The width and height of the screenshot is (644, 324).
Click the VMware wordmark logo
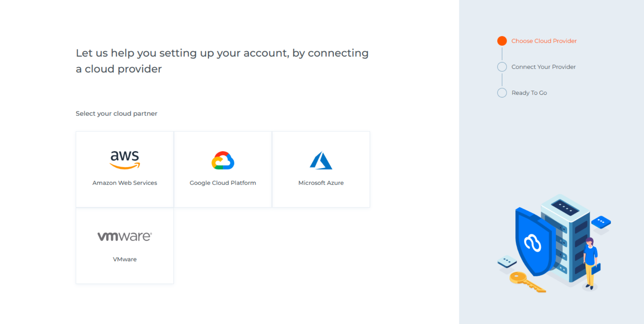click(x=125, y=237)
